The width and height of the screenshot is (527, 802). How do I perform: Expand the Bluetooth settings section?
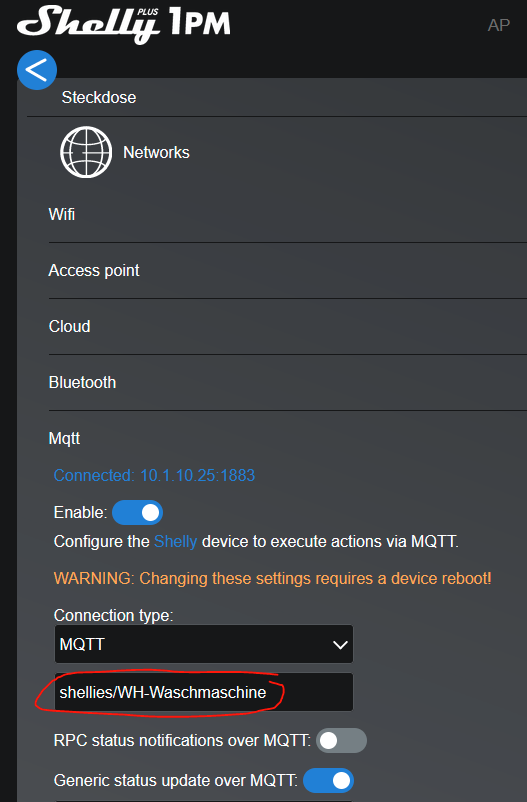click(288, 383)
